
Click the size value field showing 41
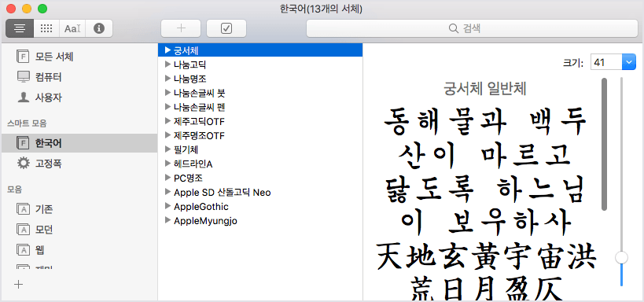coord(606,62)
